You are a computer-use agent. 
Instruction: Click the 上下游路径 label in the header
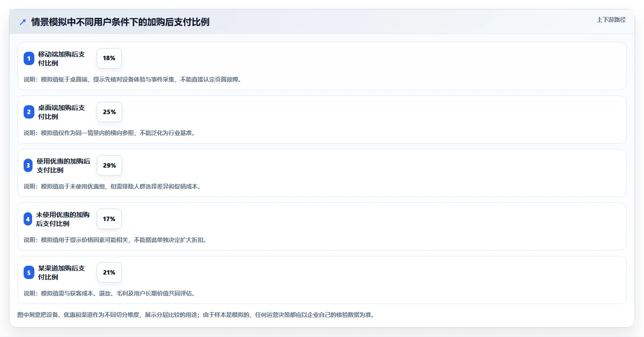[x=611, y=20]
